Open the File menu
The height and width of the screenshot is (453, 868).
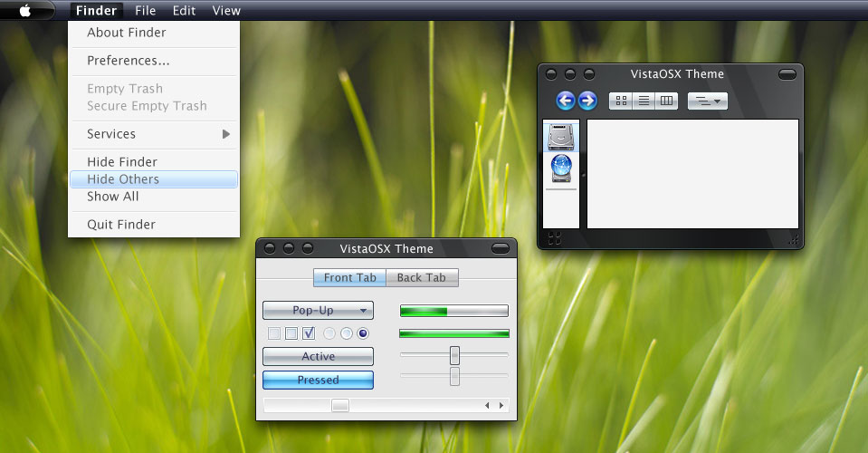pos(145,11)
